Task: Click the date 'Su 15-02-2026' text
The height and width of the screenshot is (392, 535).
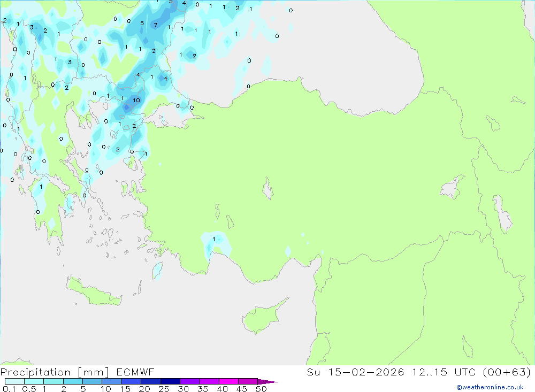Action: point(356,372)
